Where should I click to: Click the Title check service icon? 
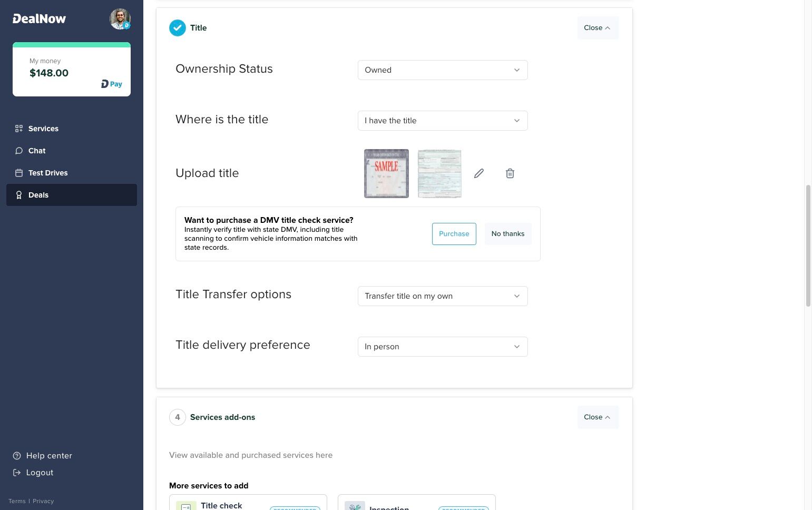(186, 505)
